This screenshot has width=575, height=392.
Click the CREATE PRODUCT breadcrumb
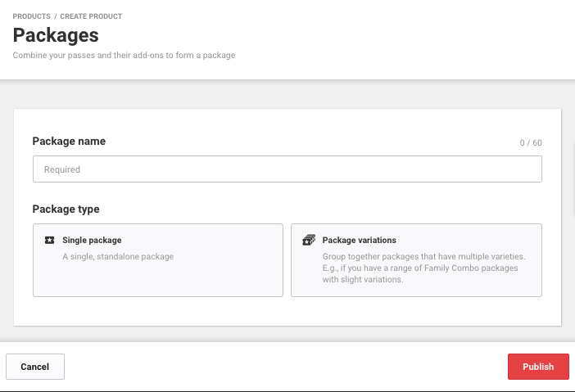tap(91, 16)
